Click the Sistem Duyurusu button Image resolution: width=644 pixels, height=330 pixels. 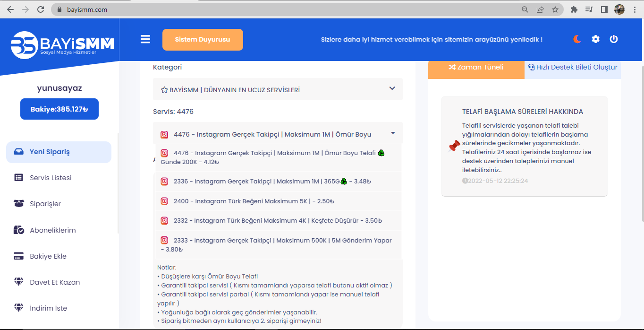pyautogui.click(x=203, y=40)
